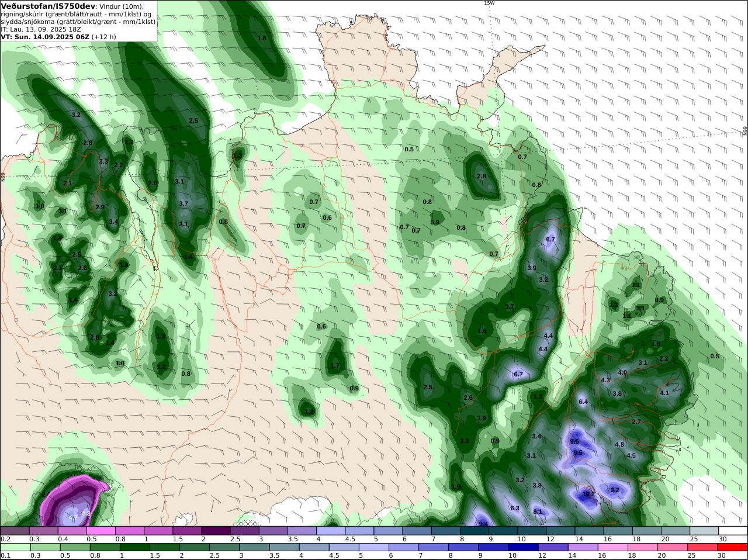Click snow legend swatch between 25 and 30
748x560 pixels.
click(x=704, y=531)
